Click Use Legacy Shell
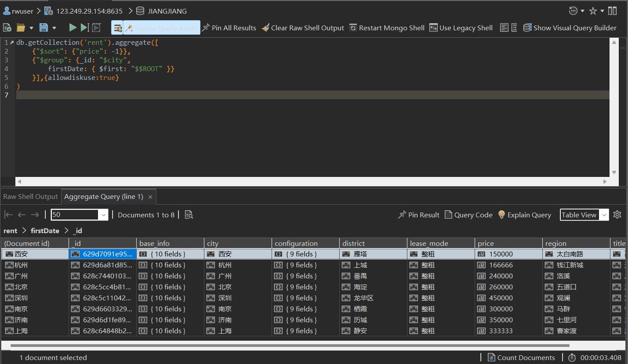 (461, 28)
